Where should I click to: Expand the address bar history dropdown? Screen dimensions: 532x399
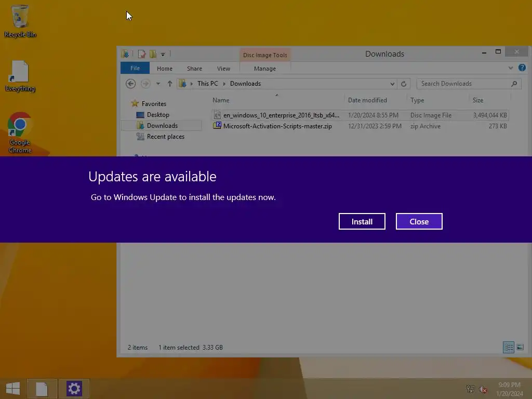pyautogui.click(x=392, y=84)
